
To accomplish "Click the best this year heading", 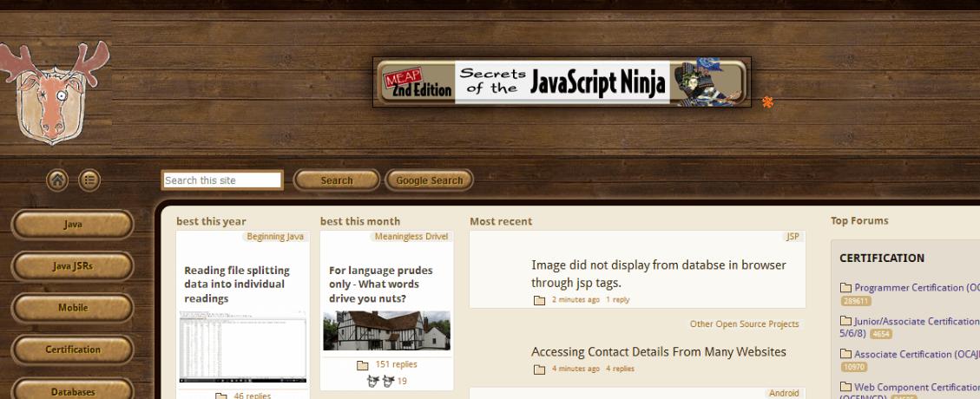I will 211,221.
